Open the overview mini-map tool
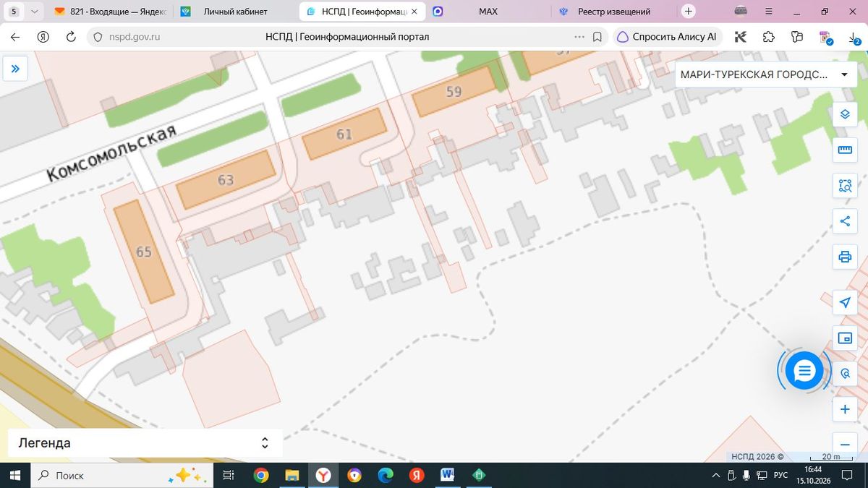The image size is (868, 488). pos(844,338)
